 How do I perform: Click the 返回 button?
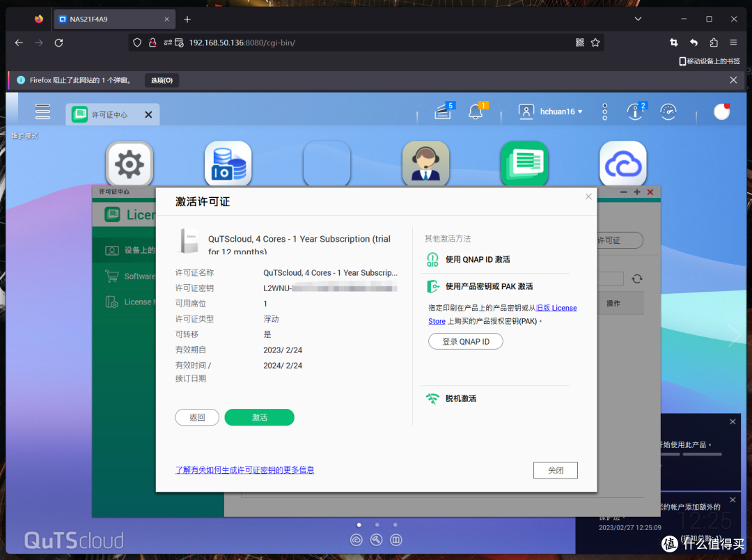(x=197, y=417)
